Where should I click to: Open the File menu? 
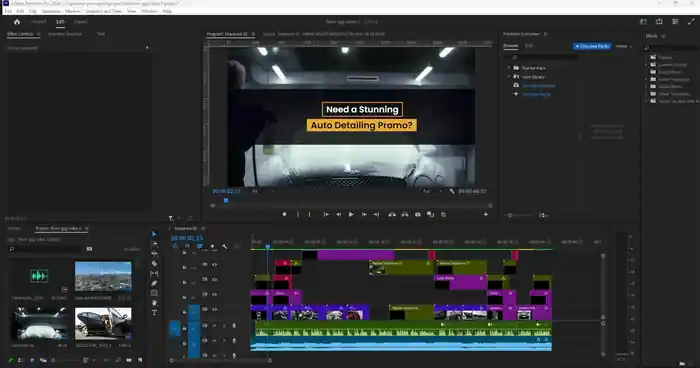pyautogui.click(x=8, y=11)
